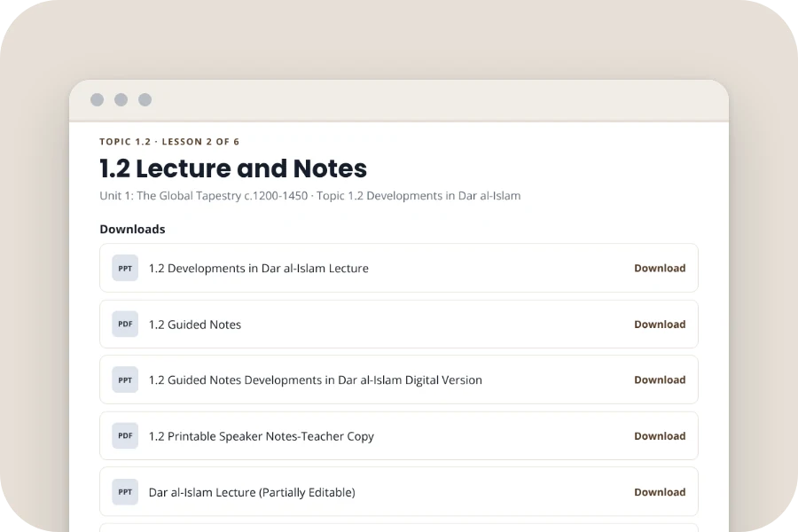Image resolution: width=798 pixels, height=532 pixels.
Task: Click the 'Topic 1.2 · Lesson 2 of 6' label
Action: 169,142
